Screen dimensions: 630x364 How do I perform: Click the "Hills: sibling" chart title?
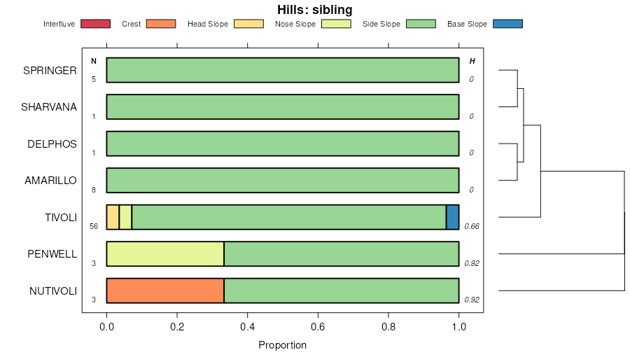click(314, 10)
